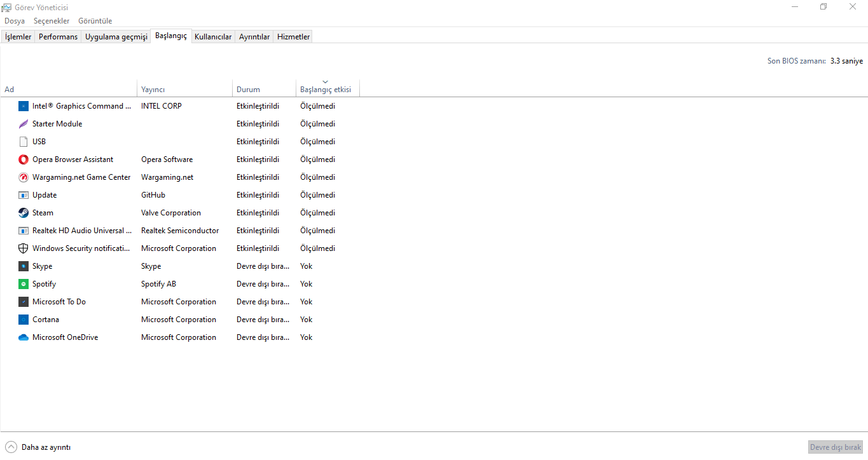This screenshot has height=460, width=868.
Task: Switch to the Kullanıcılar tab
Action: pyautogui.click(x=213, y=37)
